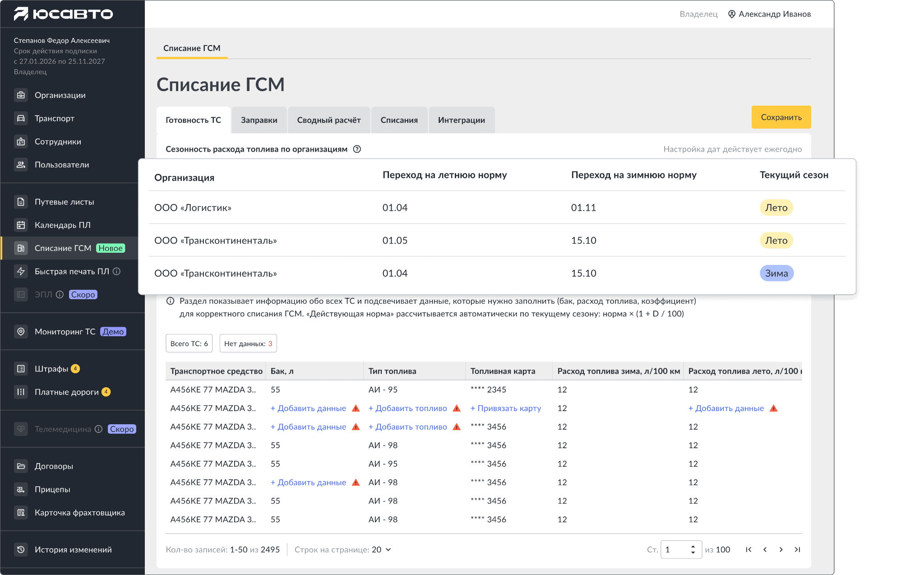Click info icon beside Быстрая печать ПЛ
924x575 pixels.
click(x=116, y=271)
